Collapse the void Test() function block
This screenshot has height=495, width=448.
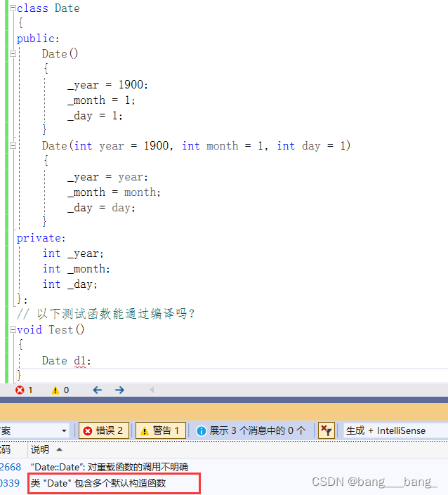(13, 330)
